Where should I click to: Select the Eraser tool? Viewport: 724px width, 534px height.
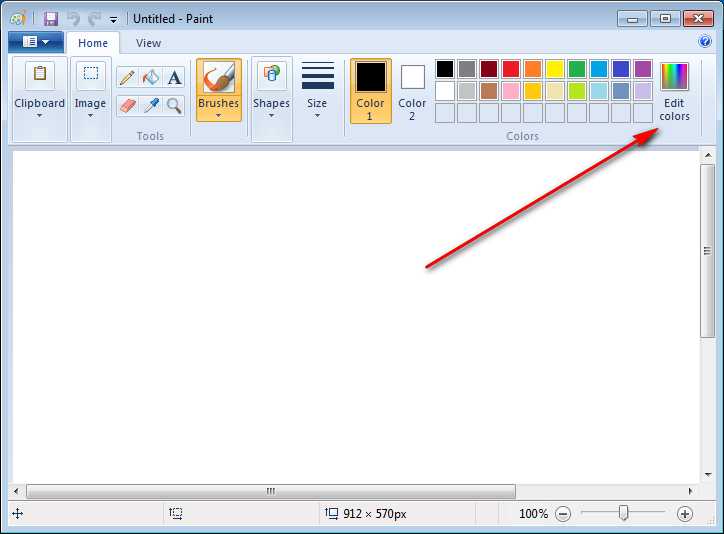(127, 105)
